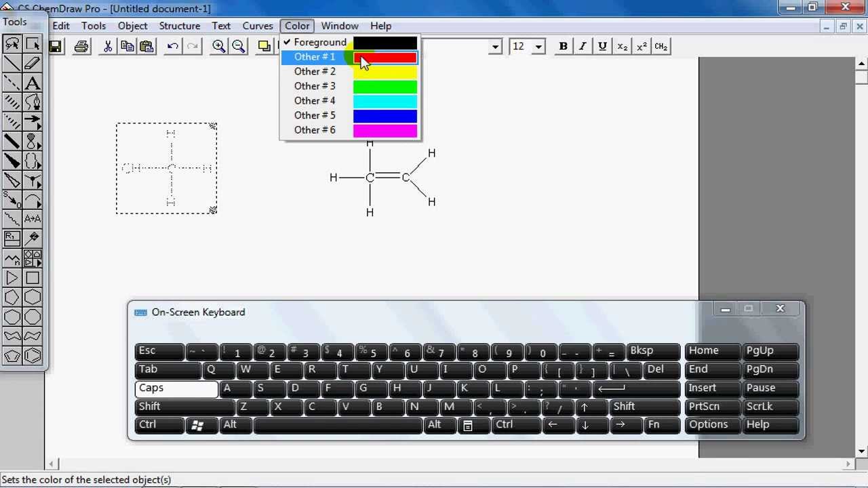The height and width of the screenshot is (488, 868).
Task: Click vertical scrollbar down arrow
Action: 862,451
